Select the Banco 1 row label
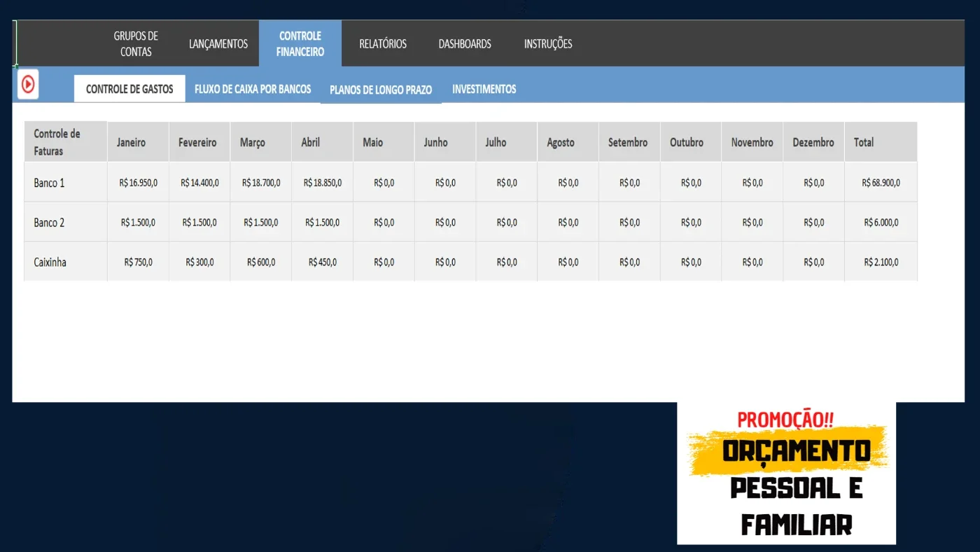The image size is (980, 552). [x=66, y=183]
